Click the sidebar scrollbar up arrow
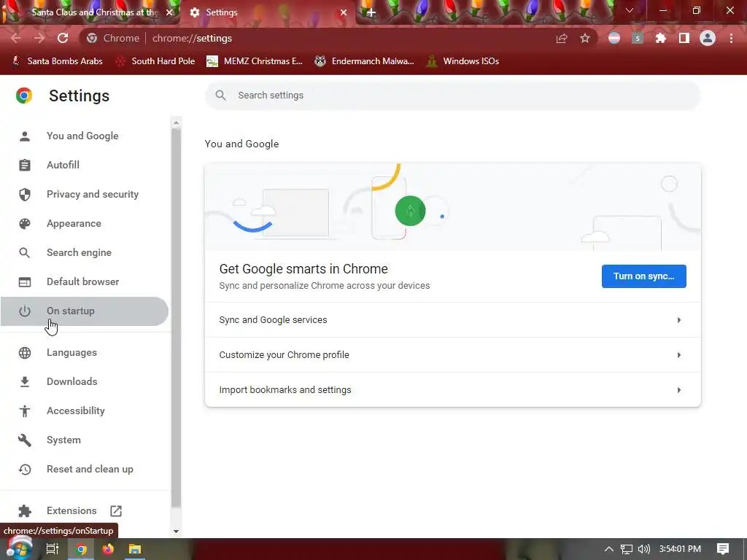The width and height of the screenshot is (747, 560). pos(177,122)
